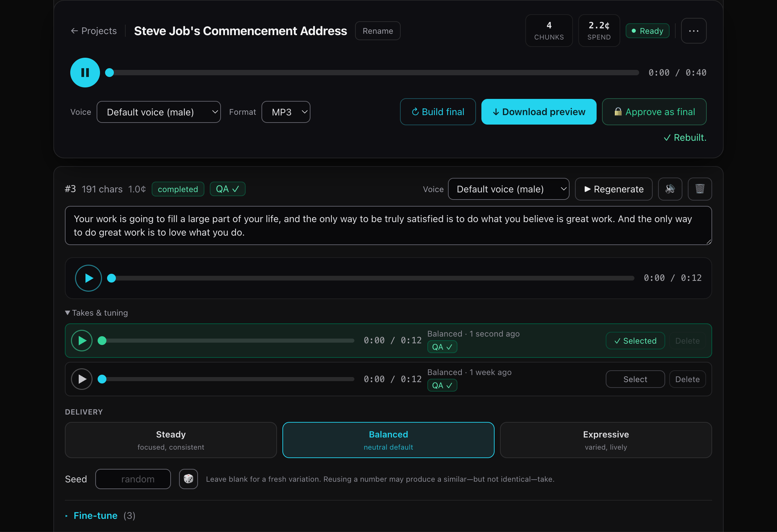Click the 2.2¢ SPEND counter

[599, 30]
